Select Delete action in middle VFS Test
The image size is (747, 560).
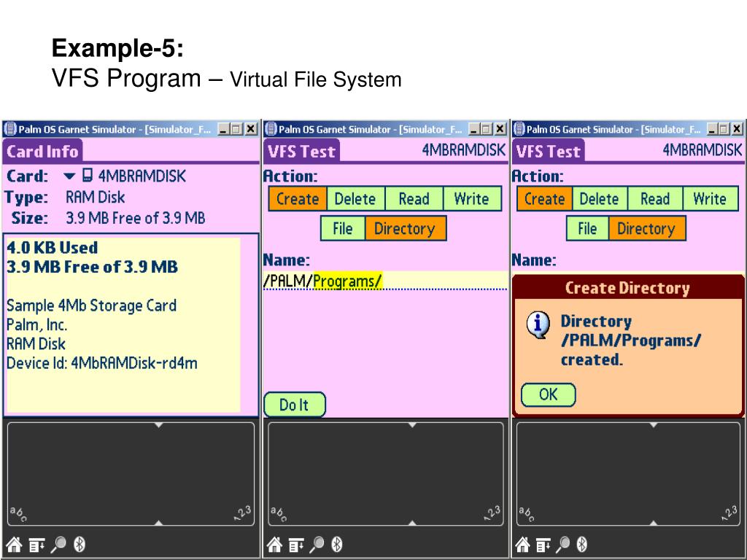click(x=355, y=198)
